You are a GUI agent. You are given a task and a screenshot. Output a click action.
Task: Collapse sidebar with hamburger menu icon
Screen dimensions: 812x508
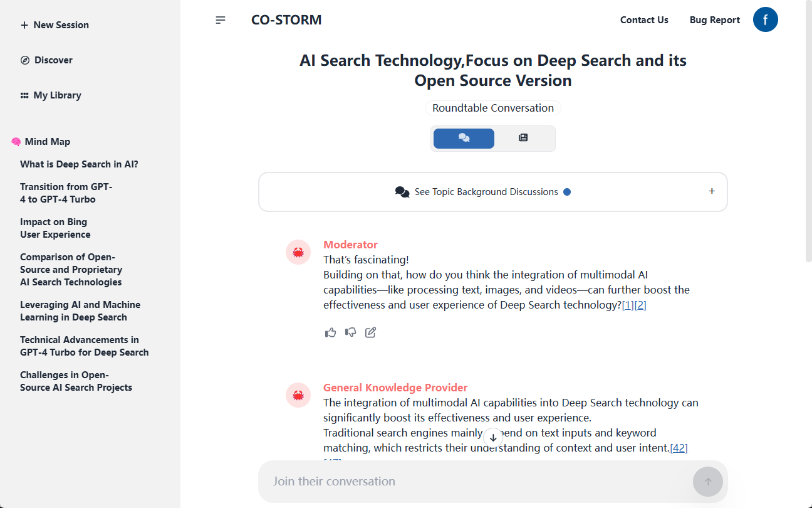coord(221,20)
